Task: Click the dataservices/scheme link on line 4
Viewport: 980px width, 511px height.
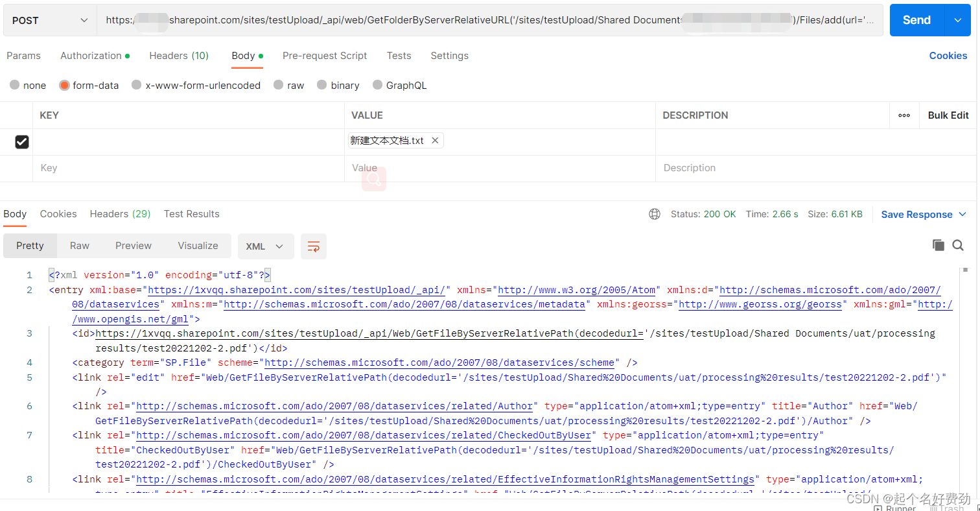Action: pos(439,362)
